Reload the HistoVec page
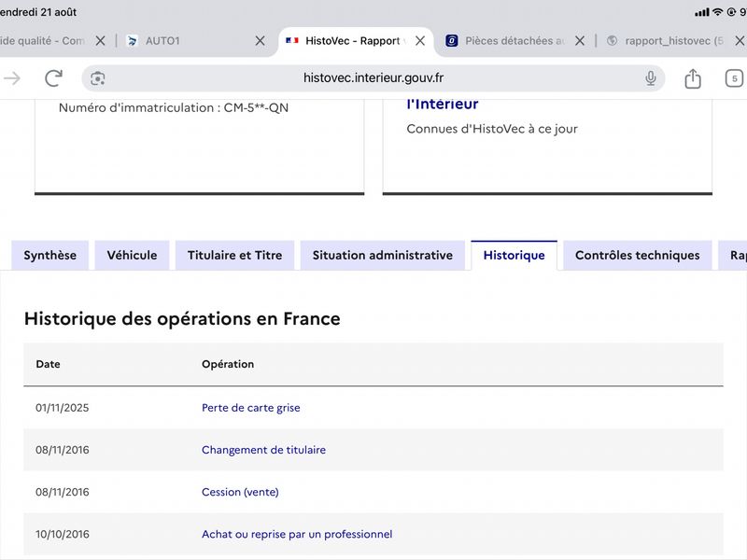 [x=53, y=78]
